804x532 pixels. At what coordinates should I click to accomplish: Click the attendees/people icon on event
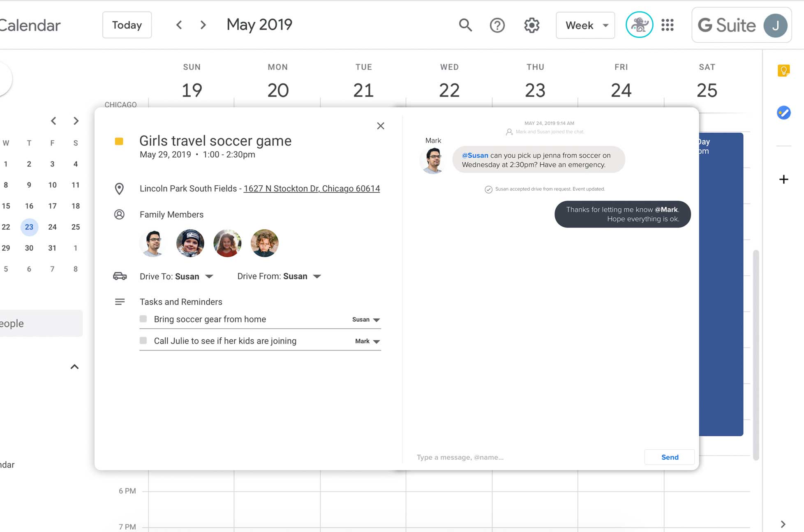(119, 214)
